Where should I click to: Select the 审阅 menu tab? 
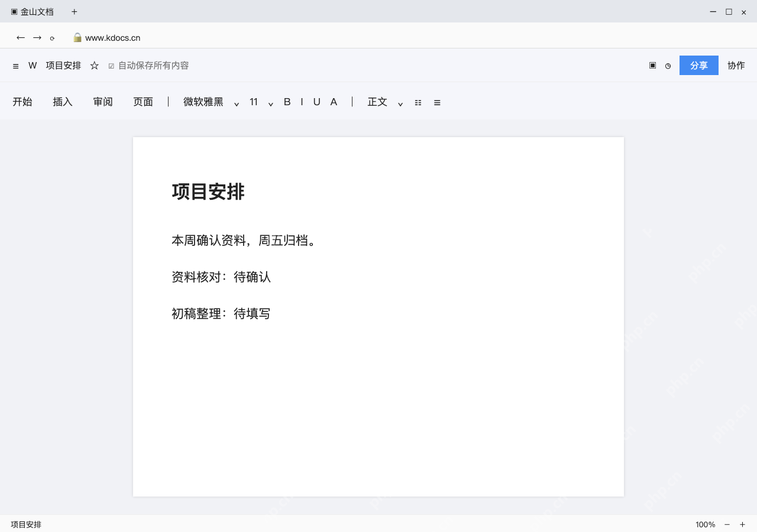tap(103, 102)
